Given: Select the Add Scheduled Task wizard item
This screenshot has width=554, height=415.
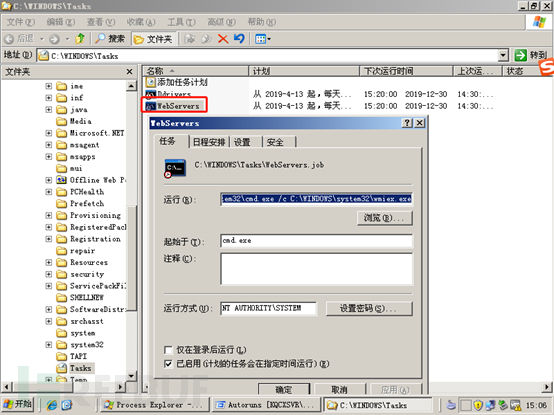Looking at the screenshot, I should (177, 82).
